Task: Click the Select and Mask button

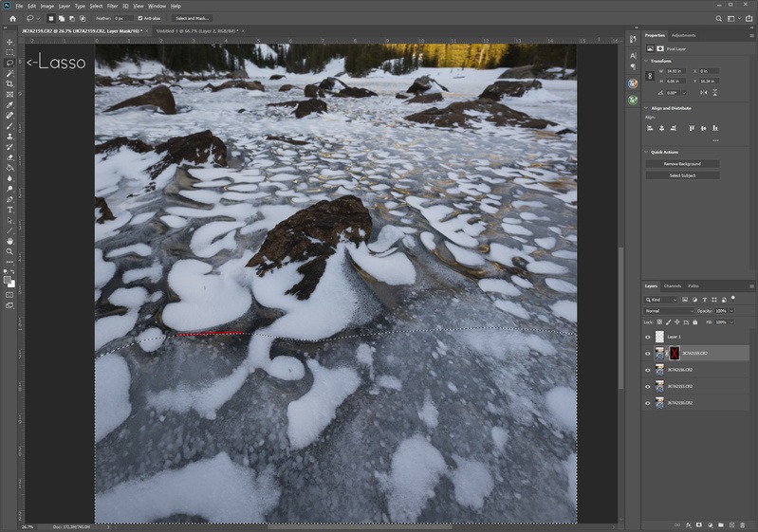Action: 192,18
